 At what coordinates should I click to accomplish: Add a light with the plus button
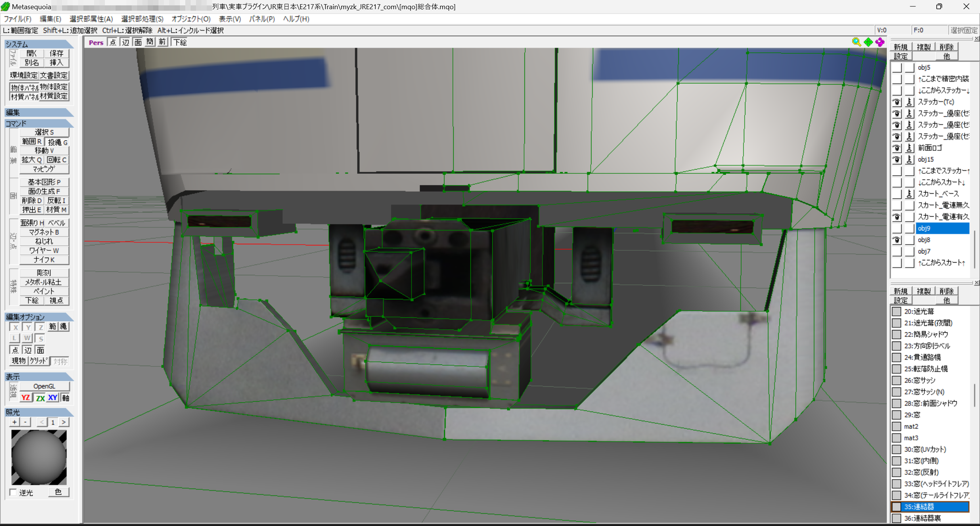pyautogui.click(x=15, y=422)
